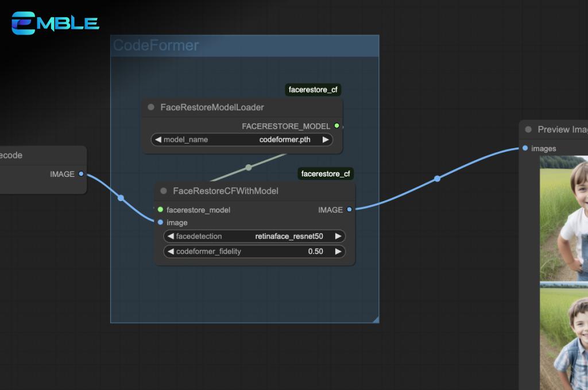Select next facedetection option with right arrow
The height and width of the screenshot is (390, 588).
(x=338, y=236)
